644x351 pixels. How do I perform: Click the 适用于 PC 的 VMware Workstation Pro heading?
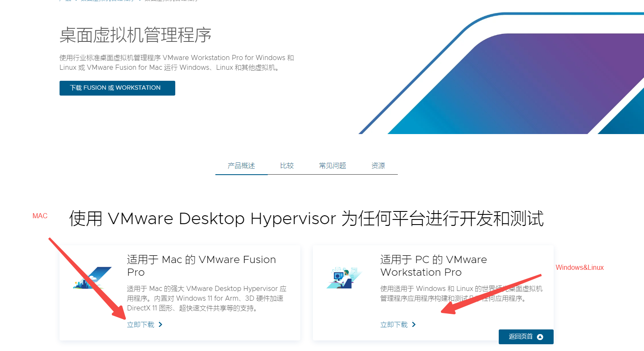click(x=434, y=266)
